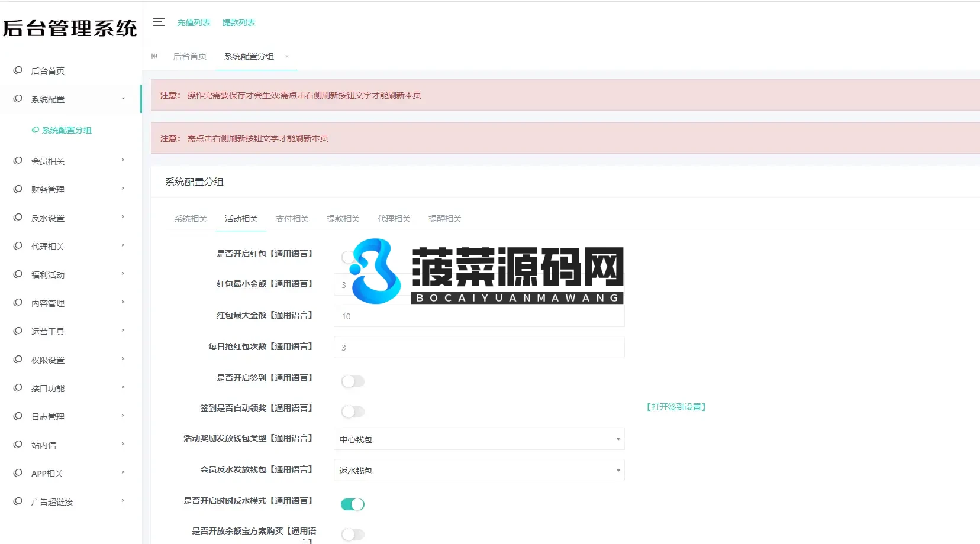Expand the 福利活动 sidebar chevron

coord(123,273)
